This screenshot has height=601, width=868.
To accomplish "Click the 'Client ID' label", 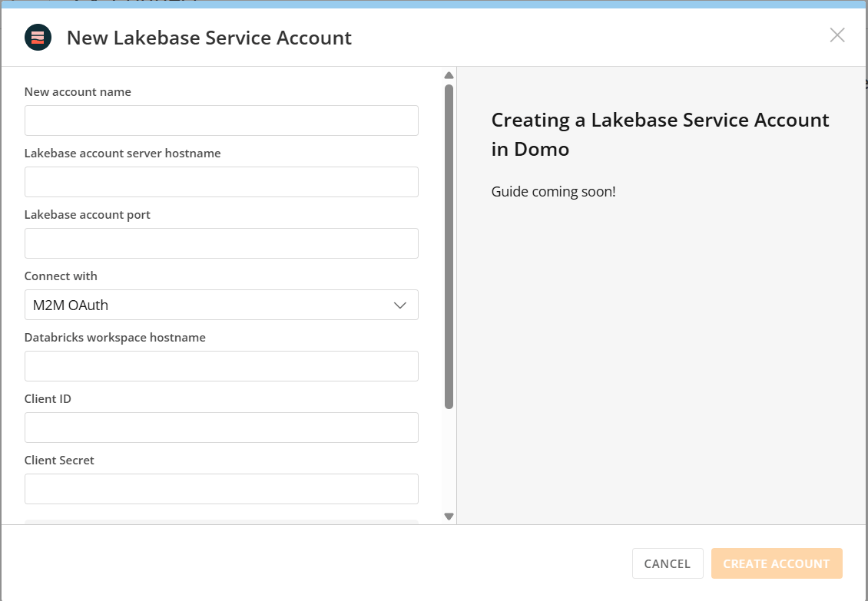I will click(48, 398).
